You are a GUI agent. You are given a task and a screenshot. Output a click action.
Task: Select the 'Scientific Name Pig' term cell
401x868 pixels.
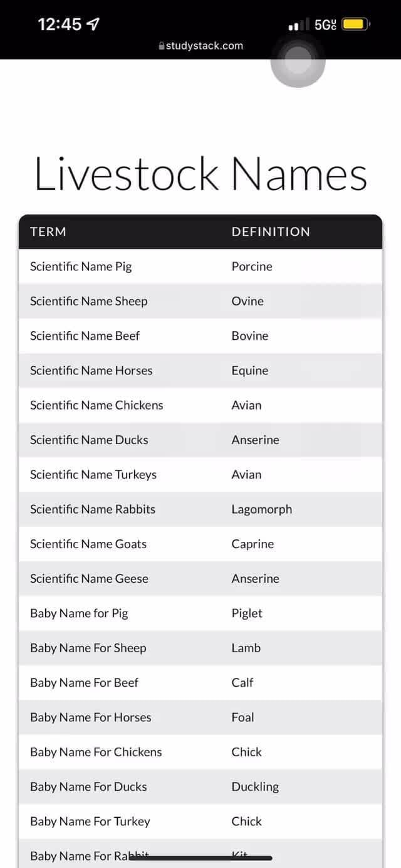coord(81,266)
